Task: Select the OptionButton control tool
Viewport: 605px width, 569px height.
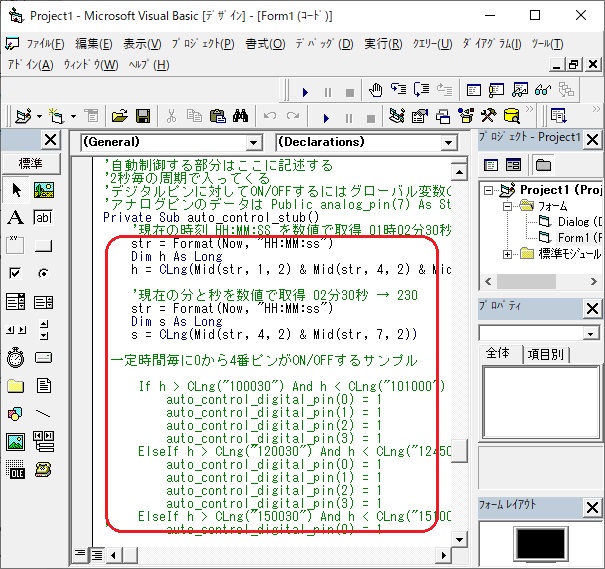Action: pos(44,274)
